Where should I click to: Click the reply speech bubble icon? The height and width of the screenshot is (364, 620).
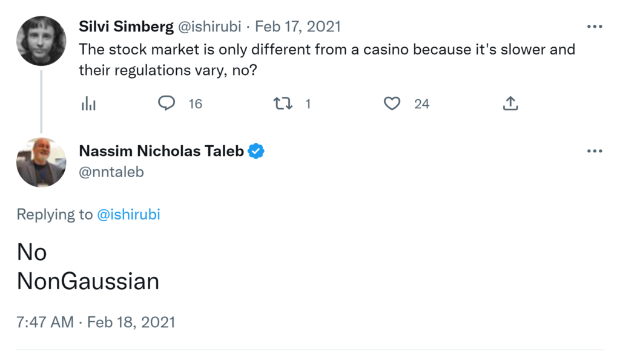(167, 103)
